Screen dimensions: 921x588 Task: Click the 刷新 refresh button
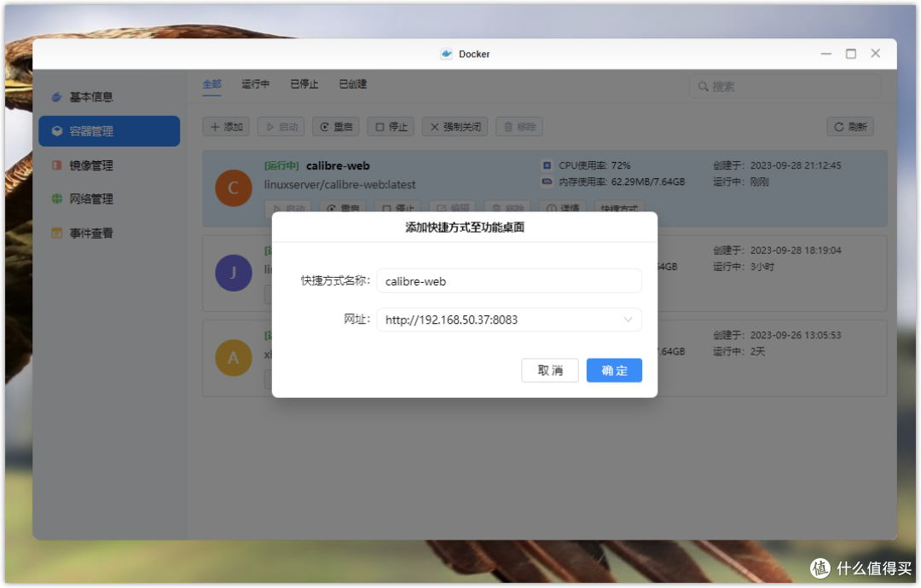(850, 127)
